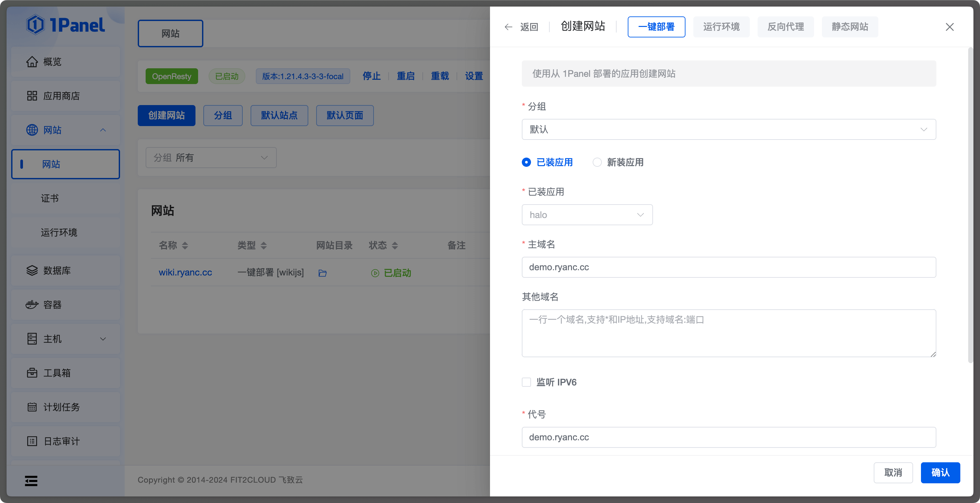Image resolution: width=980 pixels, height=503 pixels.
Task: Open the wiki.ryanc.cc website link
Action: tap(185, 272)
